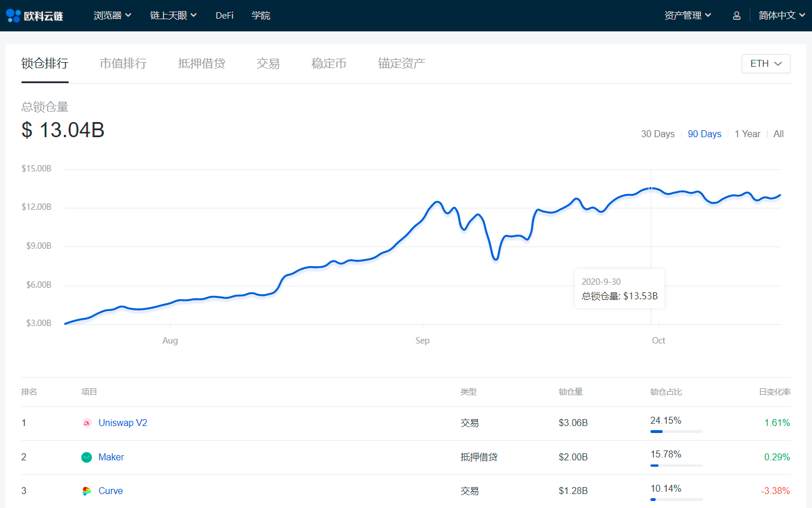The width and height of the screenshot is (812, 508).
Task: Select the 学院 menu item
Action: (261, 15)
